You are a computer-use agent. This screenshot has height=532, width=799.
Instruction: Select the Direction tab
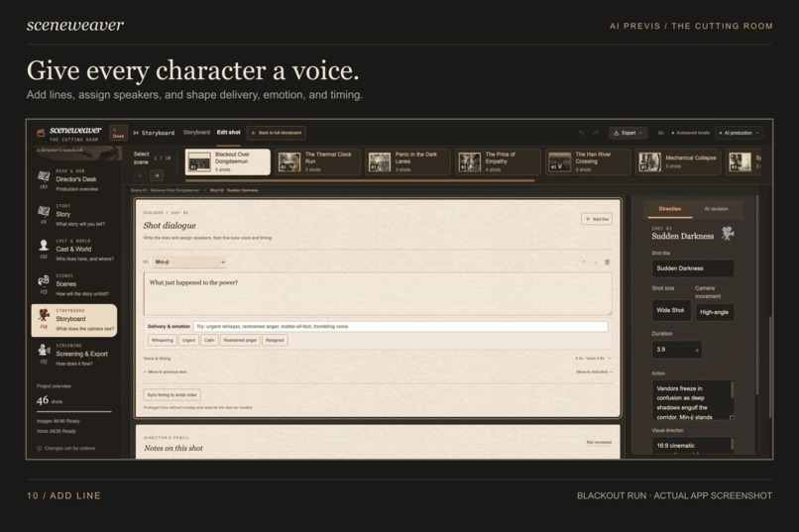pyautogui.click(x=669, y=209)
